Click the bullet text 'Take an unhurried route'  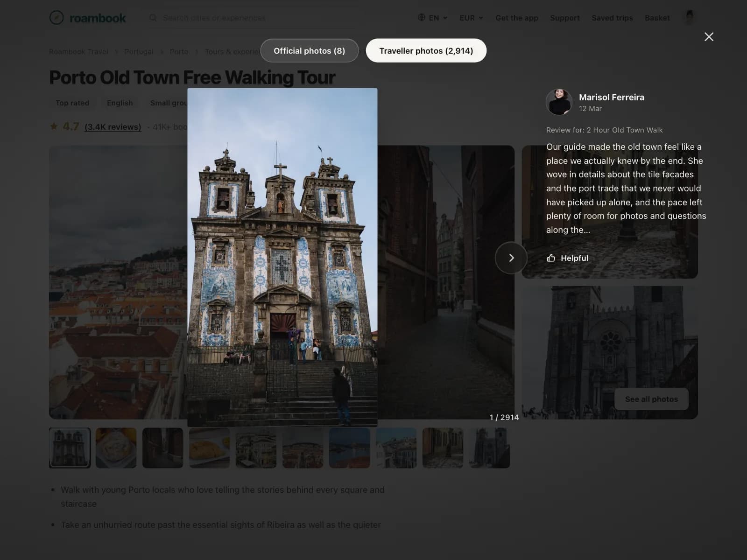[221, 525]
